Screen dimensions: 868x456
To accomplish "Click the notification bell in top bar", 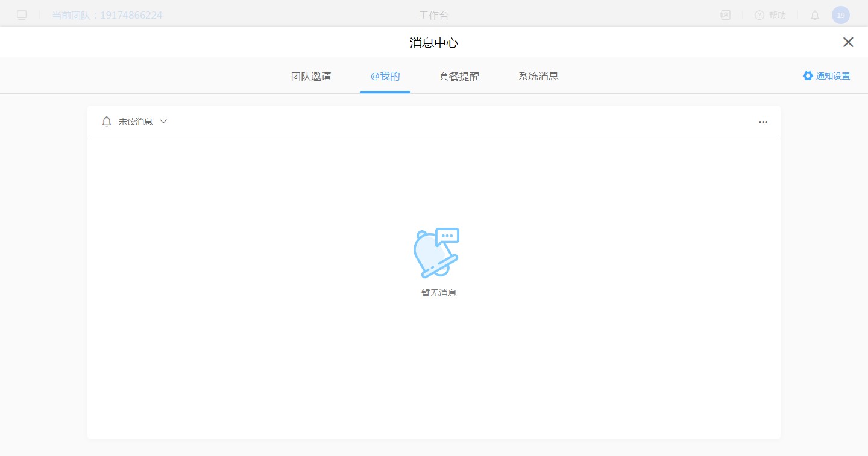I will (x=815, y=16).
